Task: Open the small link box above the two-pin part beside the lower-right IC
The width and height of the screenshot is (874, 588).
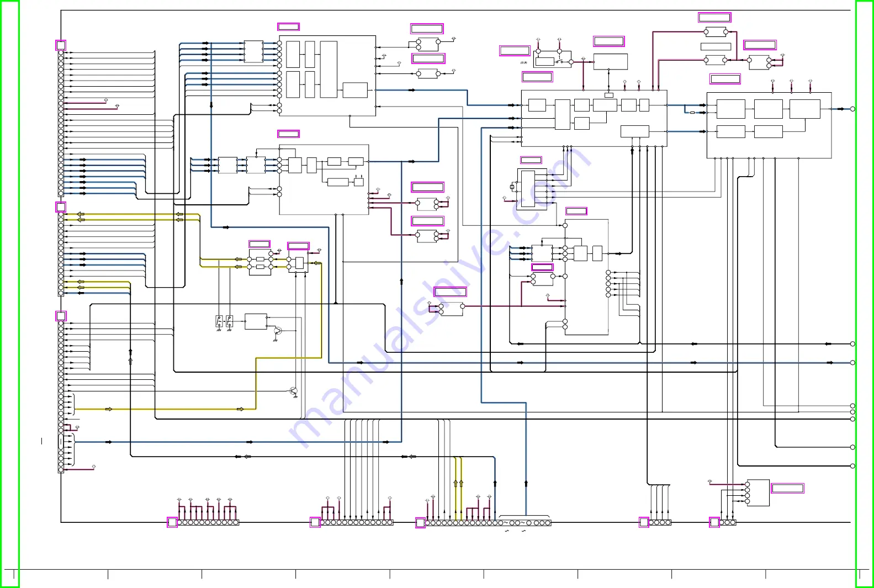Action: coord(542,267)
